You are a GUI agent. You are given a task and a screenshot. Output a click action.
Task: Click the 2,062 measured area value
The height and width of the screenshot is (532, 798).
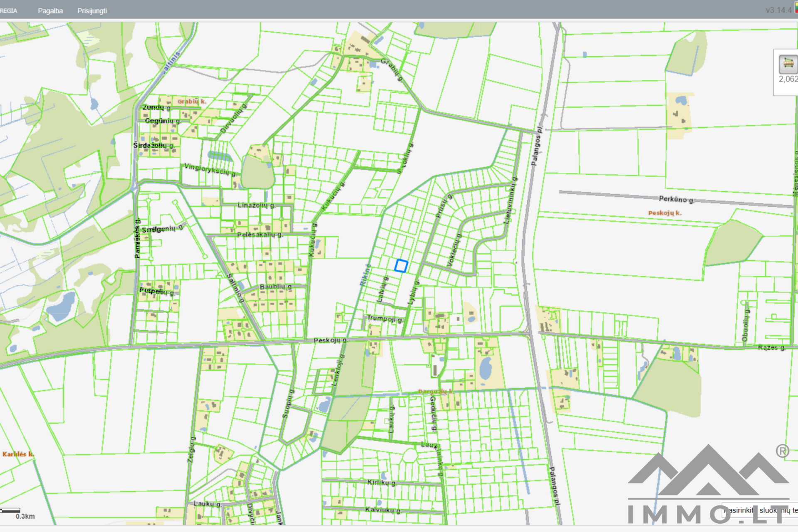[788, 79]
